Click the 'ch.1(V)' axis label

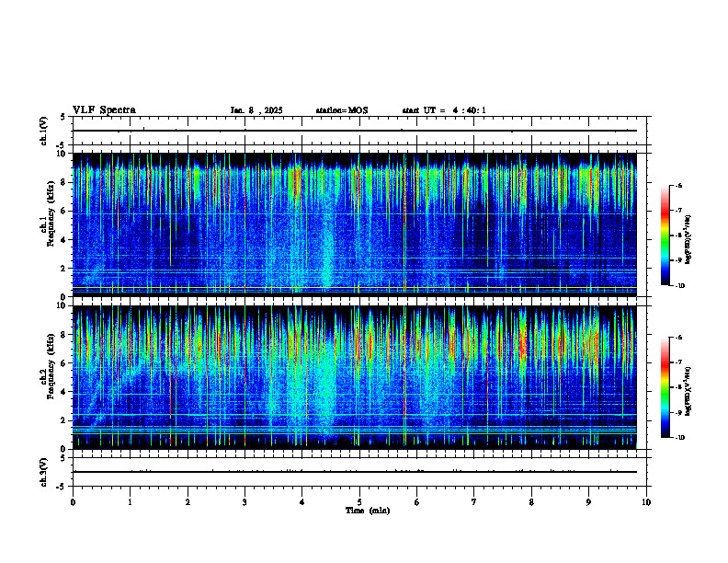[43, 131]
